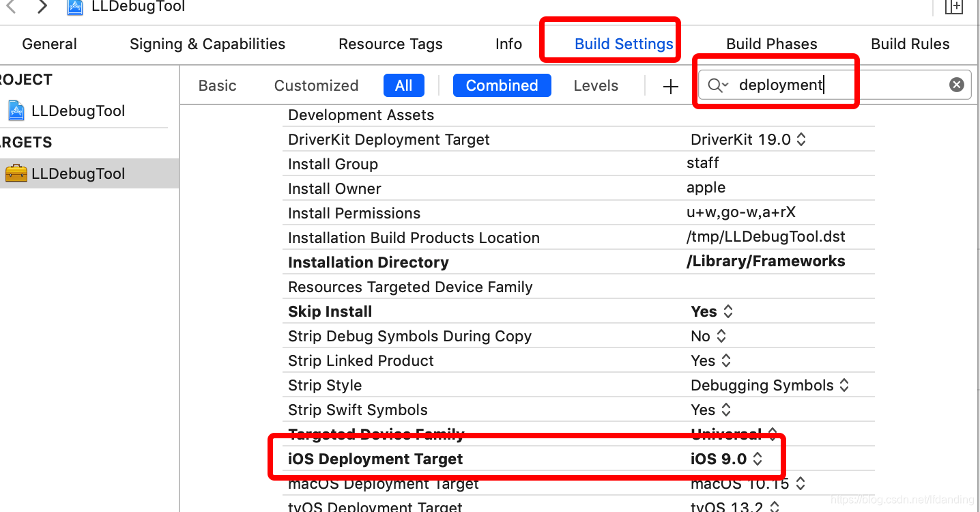The height and width of the screenshot is (512, 980).
Task: Select the Build Settings tab
Action: (624, 44)
